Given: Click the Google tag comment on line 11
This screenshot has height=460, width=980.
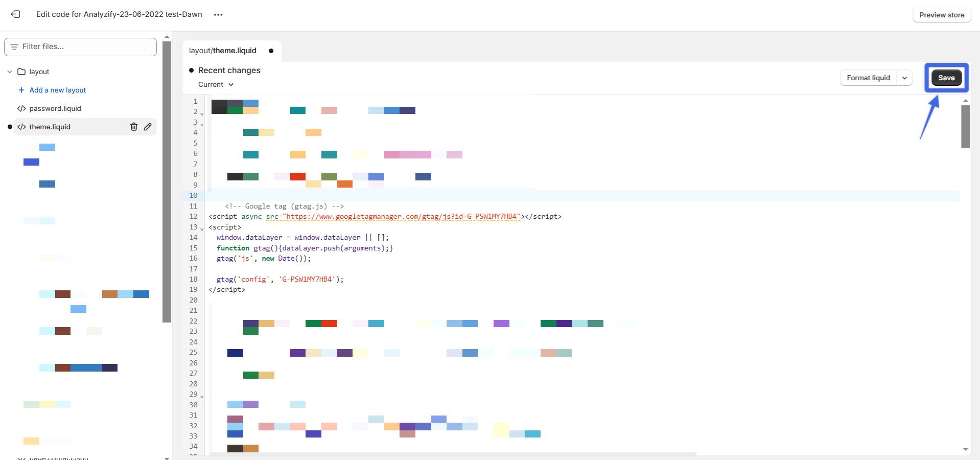Looking at the screenshot, I should click(x=284, y=206).
